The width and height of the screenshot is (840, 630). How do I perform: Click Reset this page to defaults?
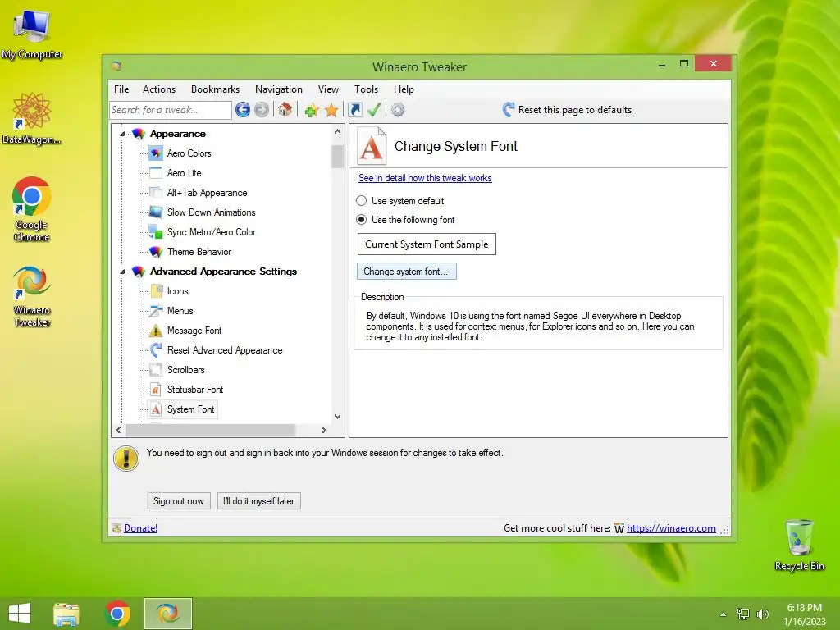pyautogui.click(x=568, y=110)
